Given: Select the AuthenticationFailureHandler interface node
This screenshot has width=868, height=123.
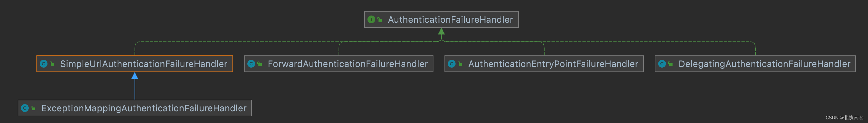Looking at the screenshot, I should (x=441, y=20).
